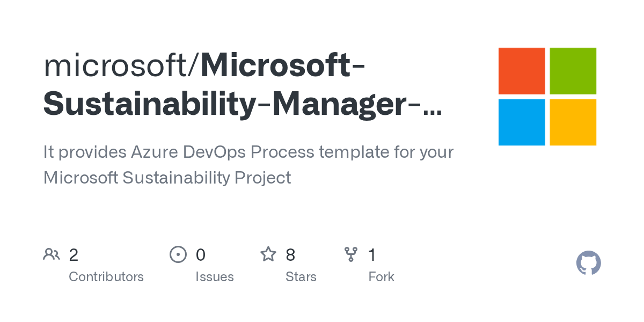Click the "microsoft/" owner name in the title
This screenshot has width=644, height=322.
[x=121, y=66]
